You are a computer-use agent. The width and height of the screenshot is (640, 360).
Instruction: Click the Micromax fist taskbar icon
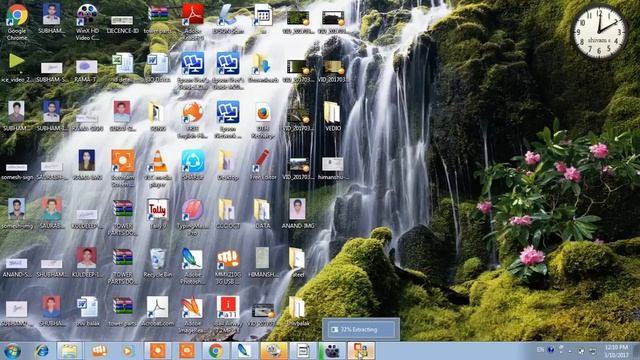[x=99, y=351]
